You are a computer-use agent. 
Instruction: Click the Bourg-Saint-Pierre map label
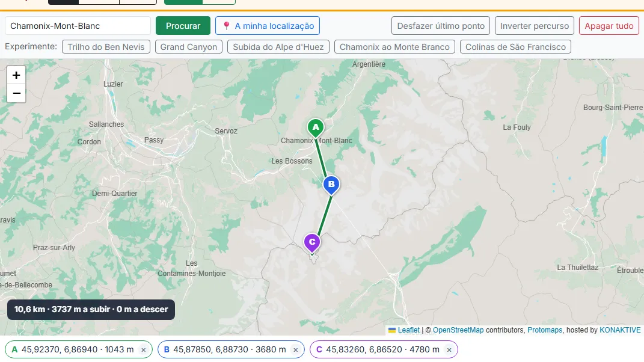(x=613, y=108)
